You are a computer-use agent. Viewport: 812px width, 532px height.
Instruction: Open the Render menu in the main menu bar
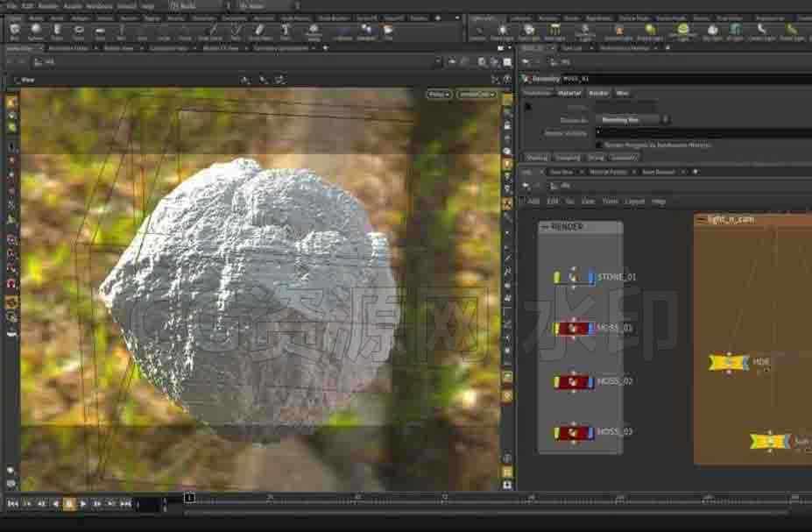[47, 6]
